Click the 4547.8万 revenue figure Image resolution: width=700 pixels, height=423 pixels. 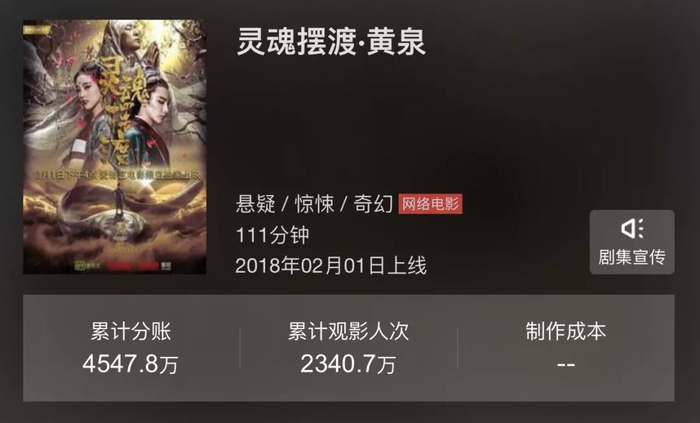[x=130, y=364]
